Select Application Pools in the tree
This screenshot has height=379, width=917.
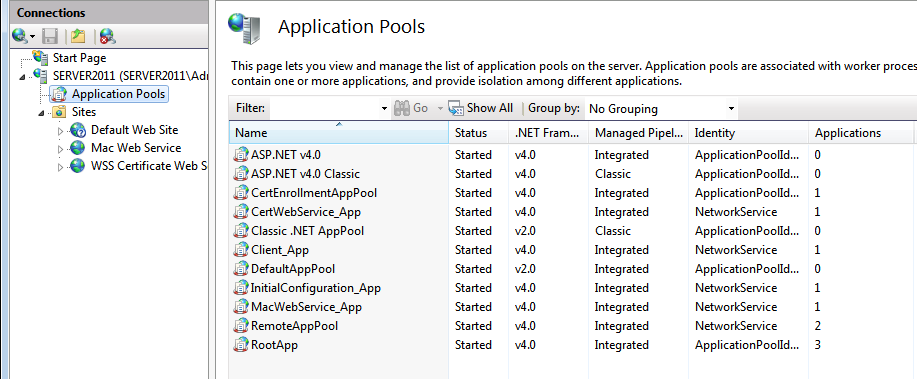point(118,94)
